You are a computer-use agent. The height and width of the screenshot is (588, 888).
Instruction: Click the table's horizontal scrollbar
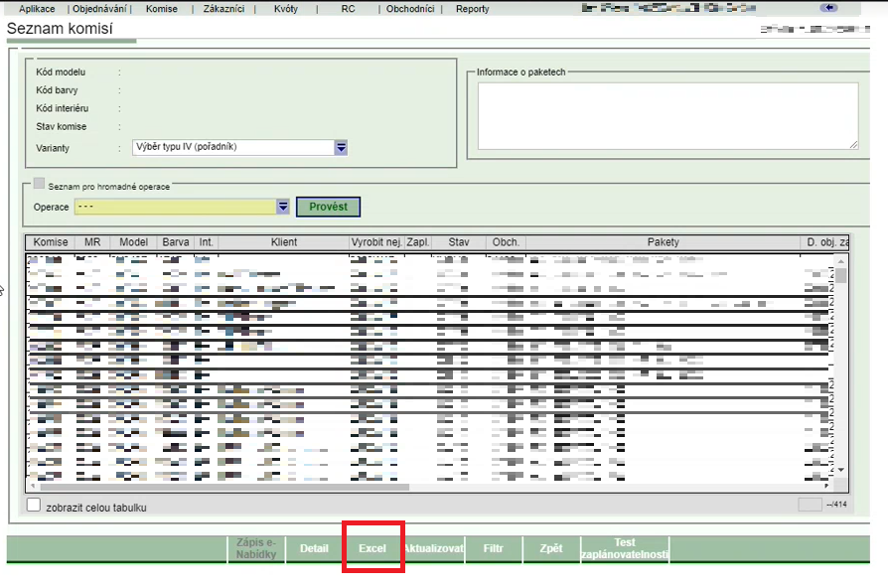click(x=219, y=487)
